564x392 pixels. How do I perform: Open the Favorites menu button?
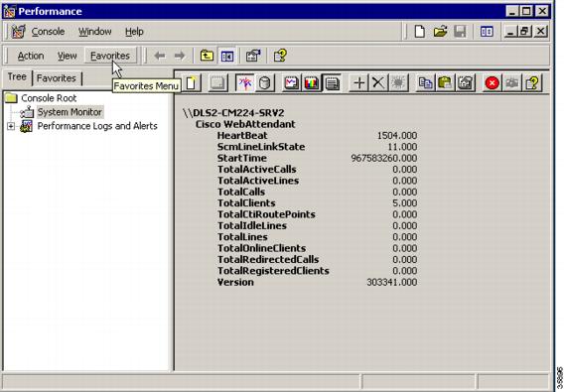pos(110,56)
